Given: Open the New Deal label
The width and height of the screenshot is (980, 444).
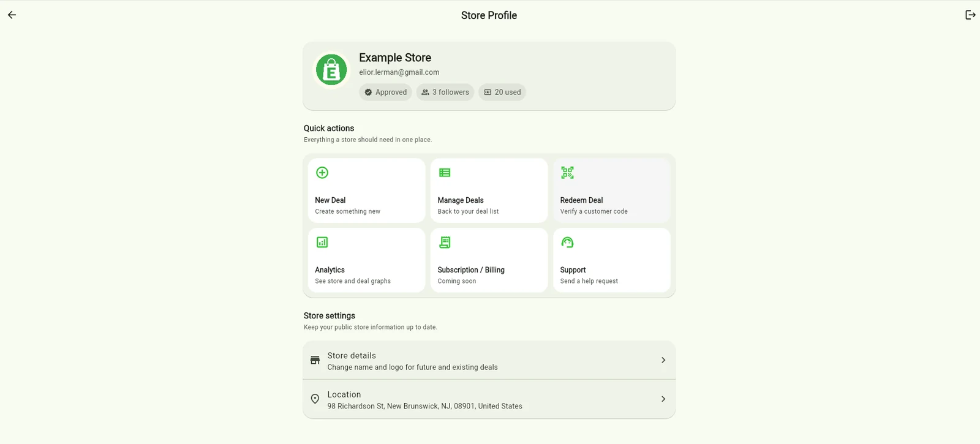Looking at the screenshot, I should (330, 200).
